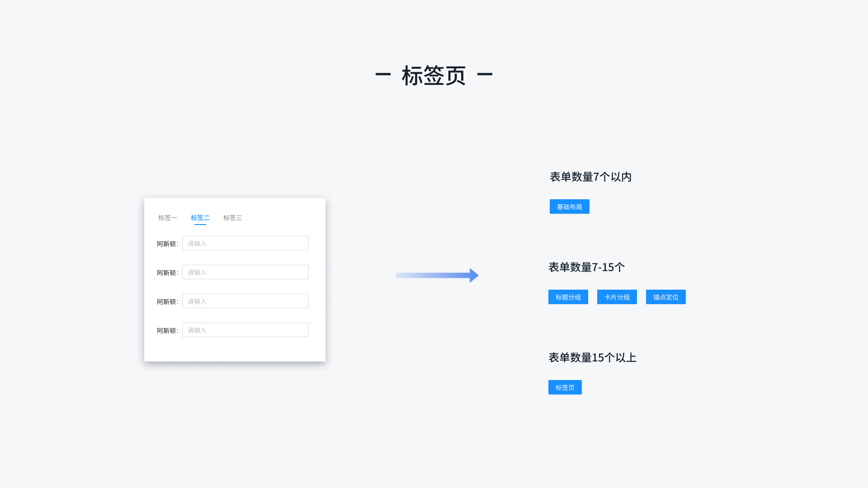Click the third 请输入 input field
This screenshot has height=488, width=868.
[245, 301]
